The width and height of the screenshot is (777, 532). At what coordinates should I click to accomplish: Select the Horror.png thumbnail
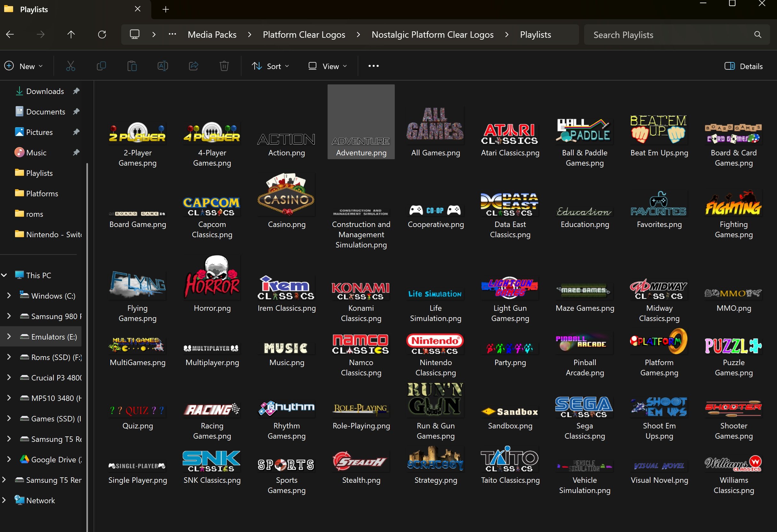pyautogui.click(x=212, y=278)
